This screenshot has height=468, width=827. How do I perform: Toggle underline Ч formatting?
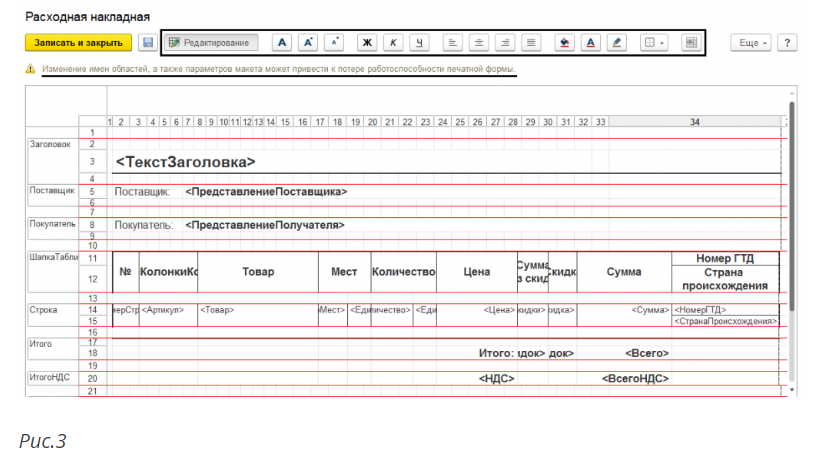tap(420, 43)
